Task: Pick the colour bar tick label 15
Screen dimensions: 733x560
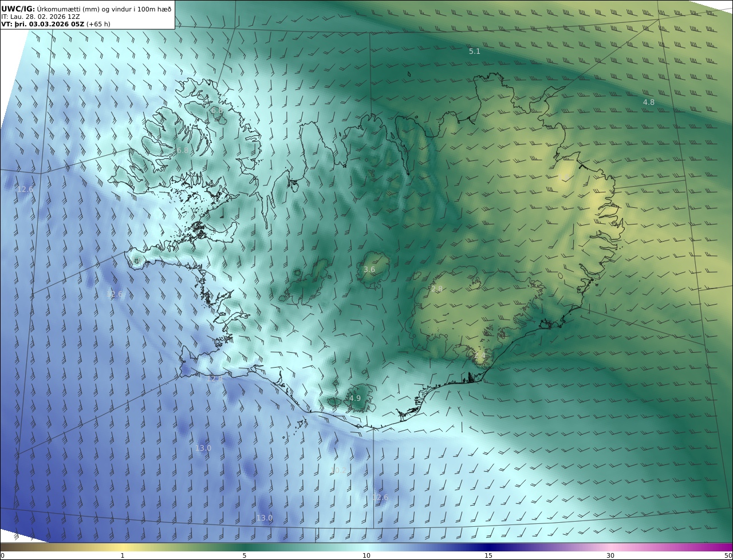Action: [488, 555]
